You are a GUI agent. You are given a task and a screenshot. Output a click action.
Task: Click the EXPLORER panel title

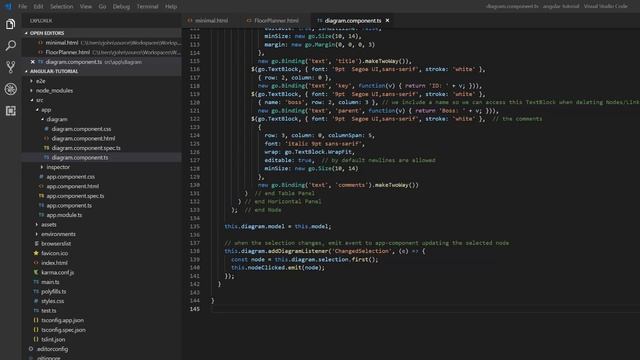pos(41,21)
